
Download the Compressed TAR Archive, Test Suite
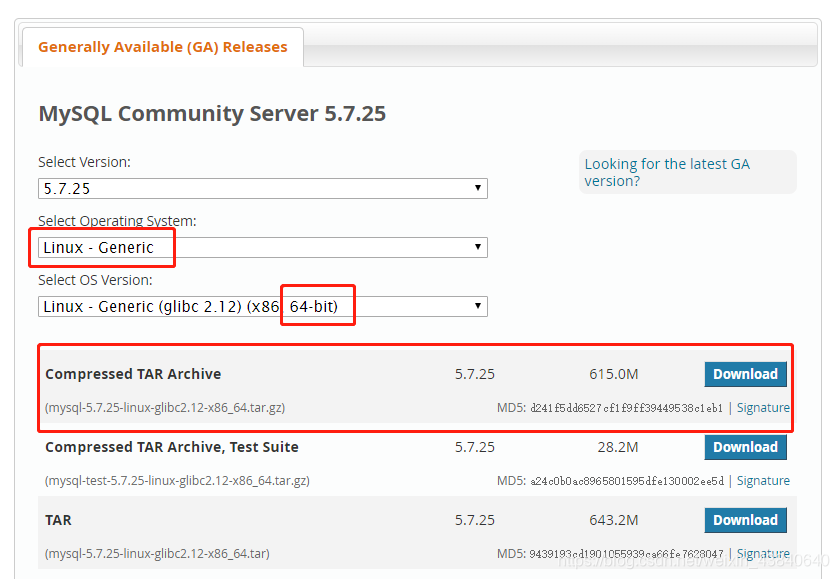(745, 447)
